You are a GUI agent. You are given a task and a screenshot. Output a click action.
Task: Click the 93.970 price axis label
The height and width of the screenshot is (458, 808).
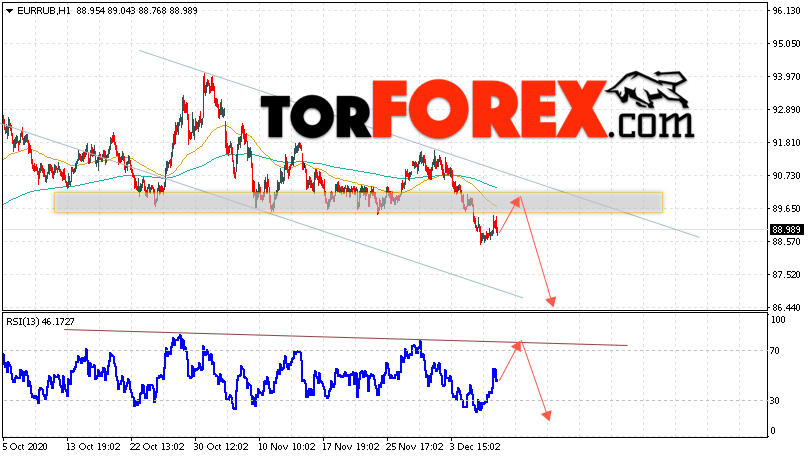coord(786,77)
